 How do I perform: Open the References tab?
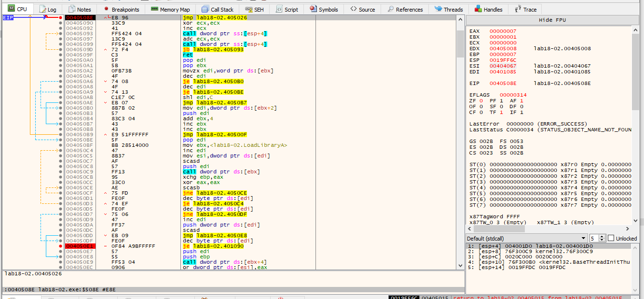[404, 9]
